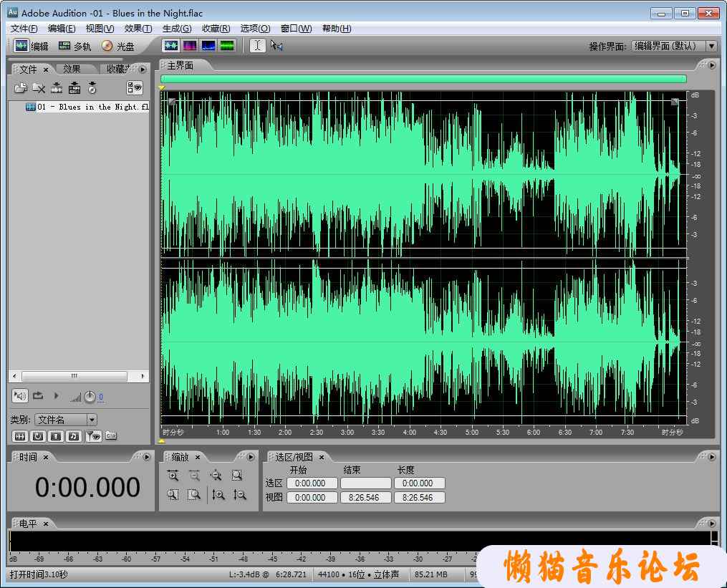Open the 缩放 panel options arrow menu
727x588 pixels.
[x=251, y=457]
